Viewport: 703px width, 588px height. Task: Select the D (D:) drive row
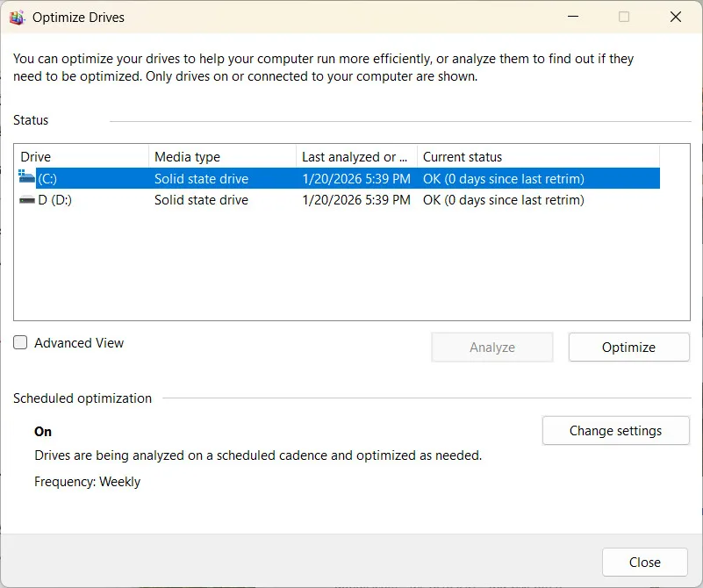coord(55,200)
